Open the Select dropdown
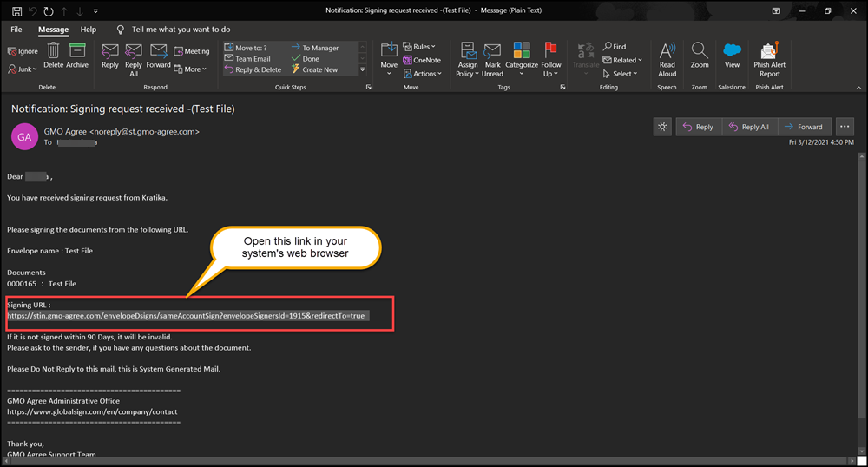This screenshot has height=467, width=868. [x=620, y=74]
